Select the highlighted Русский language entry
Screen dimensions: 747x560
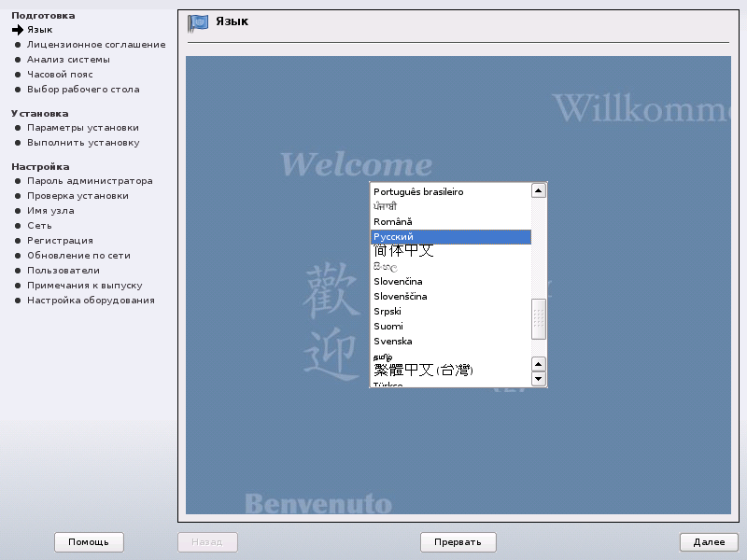pyautogui.click(x=393, y=237)
